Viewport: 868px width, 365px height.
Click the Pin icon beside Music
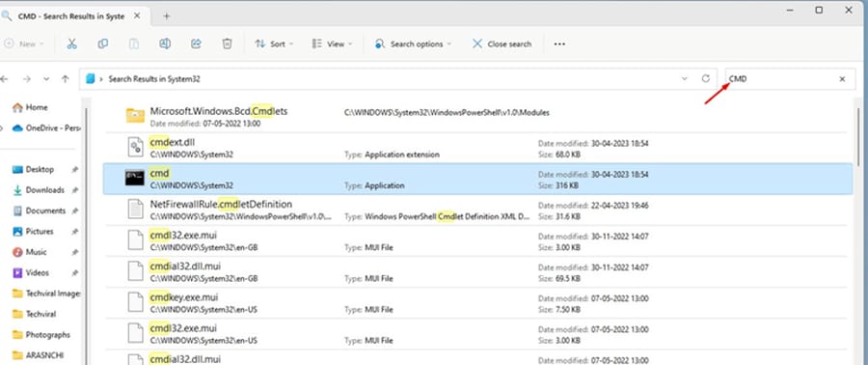74,252
